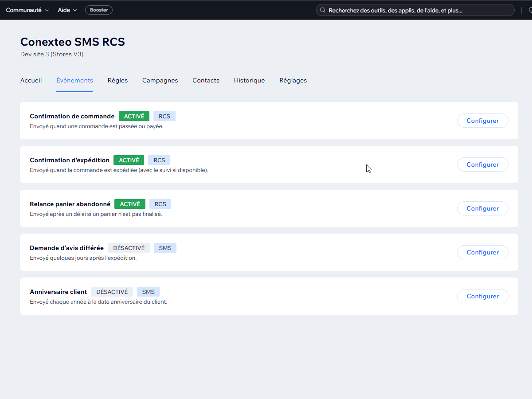Screen dimensions: 532x399
Task: Expand the Aide dropdown menu
Action: [67, 10]
